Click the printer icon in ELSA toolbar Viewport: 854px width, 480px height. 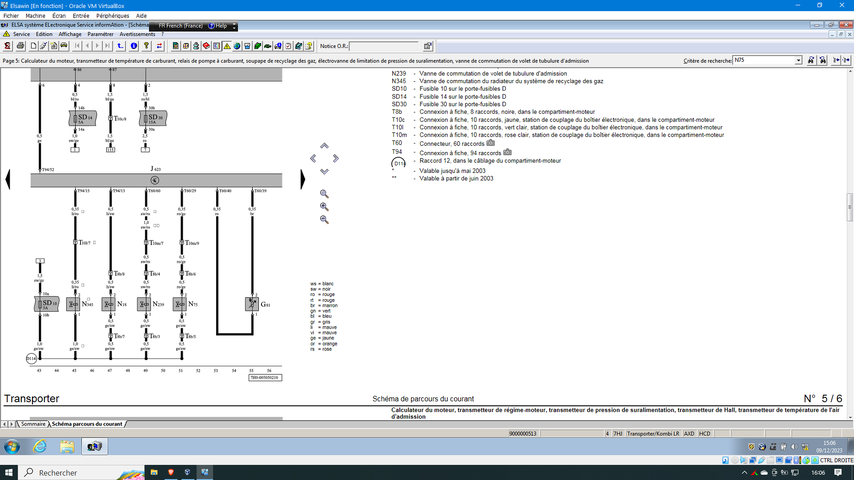click(20, 46)
